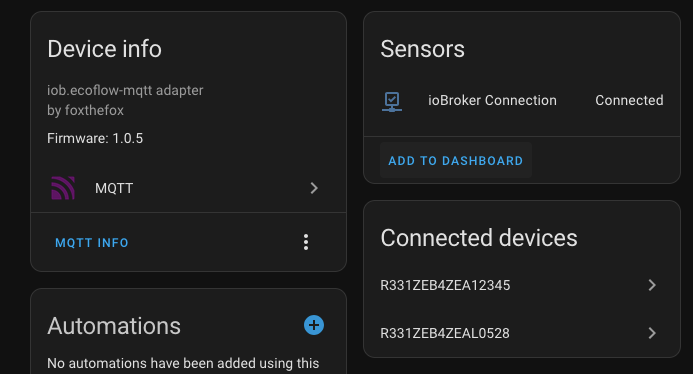The image size is (693, 374).
Task: Click the chevron next to R331ZEB4ZEA12345
Action: 652,285
